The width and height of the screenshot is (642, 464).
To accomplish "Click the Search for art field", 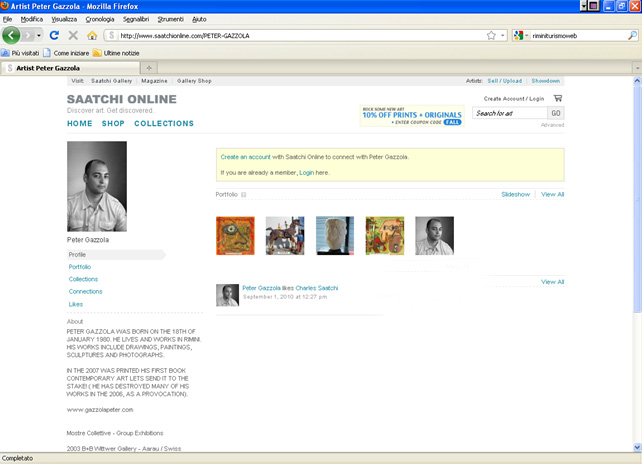I will tap(510, 113).
